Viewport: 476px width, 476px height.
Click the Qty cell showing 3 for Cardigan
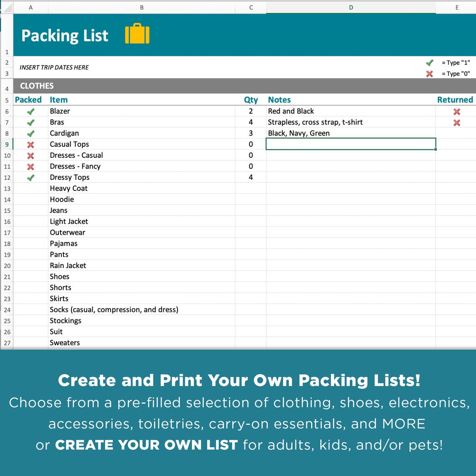251,133
